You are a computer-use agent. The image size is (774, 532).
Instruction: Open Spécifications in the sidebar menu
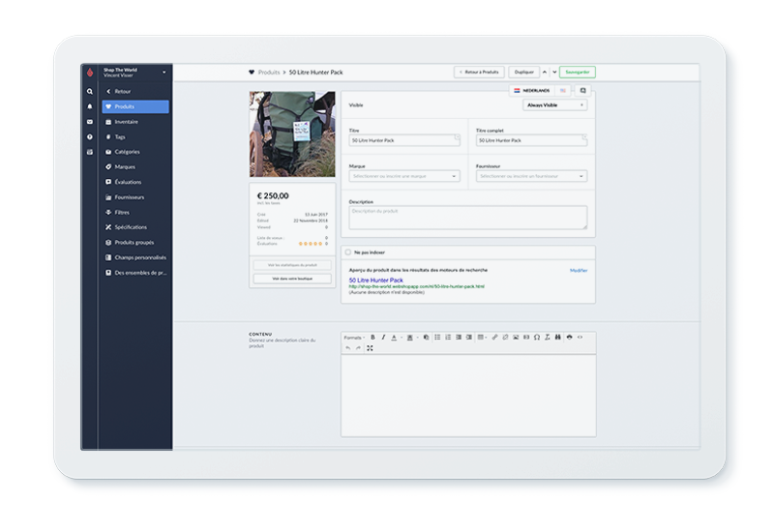coord(135,227)
